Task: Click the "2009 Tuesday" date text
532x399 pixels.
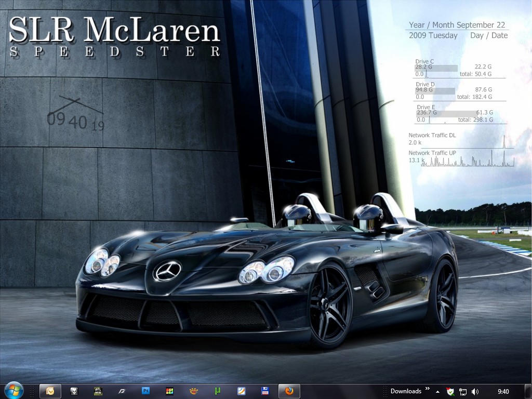Action: [433, 35]
